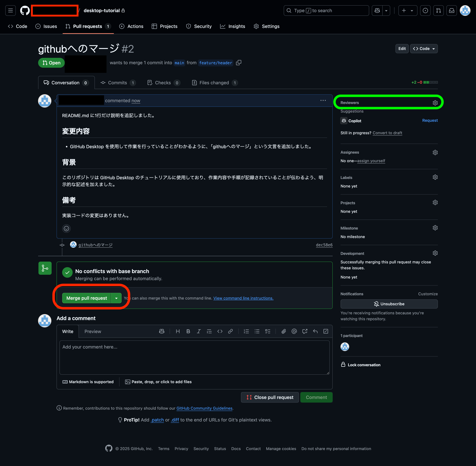Open View command line instructions link

[243, 298]
